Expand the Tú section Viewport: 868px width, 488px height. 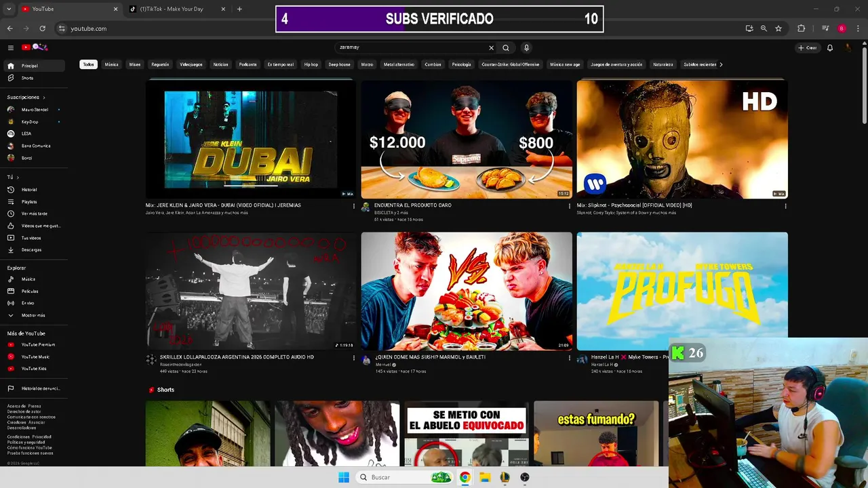[x=12, y=177]
